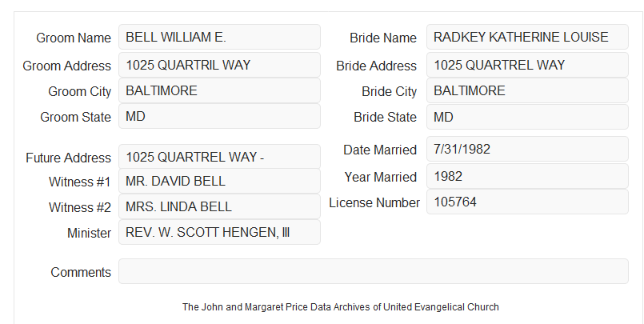Click the Groom Name input field
This screenshot has height=324, width=644.
click(219, 37)
